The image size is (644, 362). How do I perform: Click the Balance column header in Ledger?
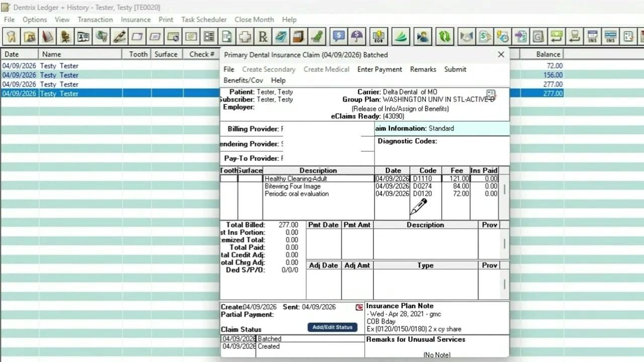coord(541,54)
